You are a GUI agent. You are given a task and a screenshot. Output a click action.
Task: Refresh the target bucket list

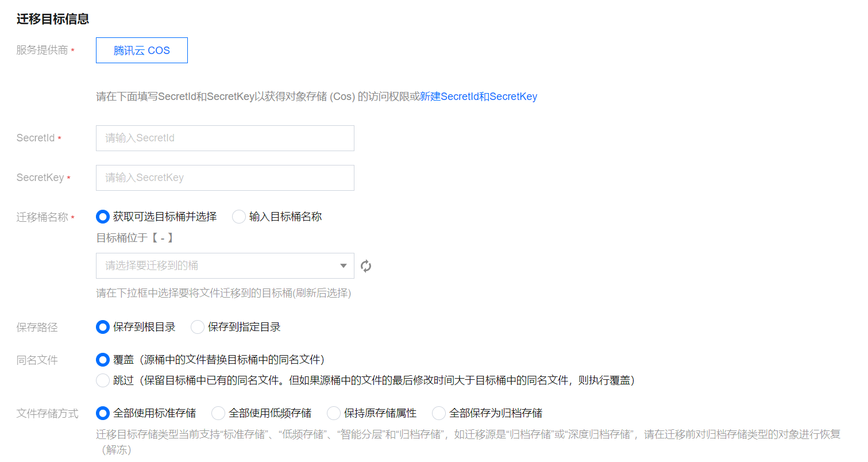click(x=366, y=266)
